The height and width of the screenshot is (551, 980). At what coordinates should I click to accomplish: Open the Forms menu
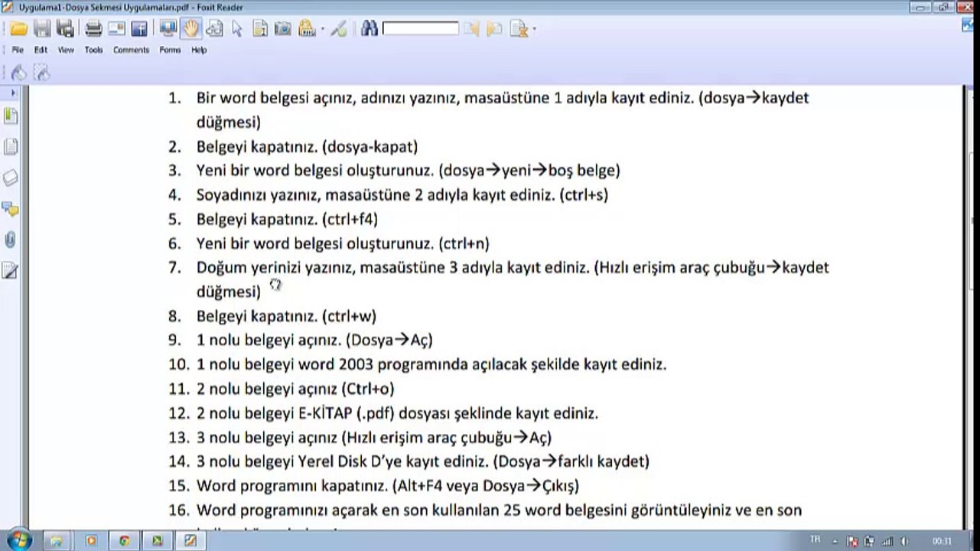(x=170, y=50)
